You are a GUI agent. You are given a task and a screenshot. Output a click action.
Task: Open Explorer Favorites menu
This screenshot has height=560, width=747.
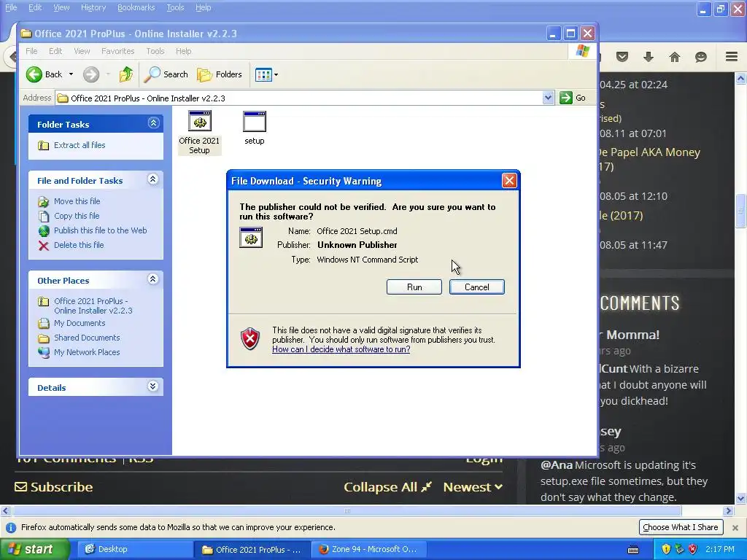click(117, 51)
